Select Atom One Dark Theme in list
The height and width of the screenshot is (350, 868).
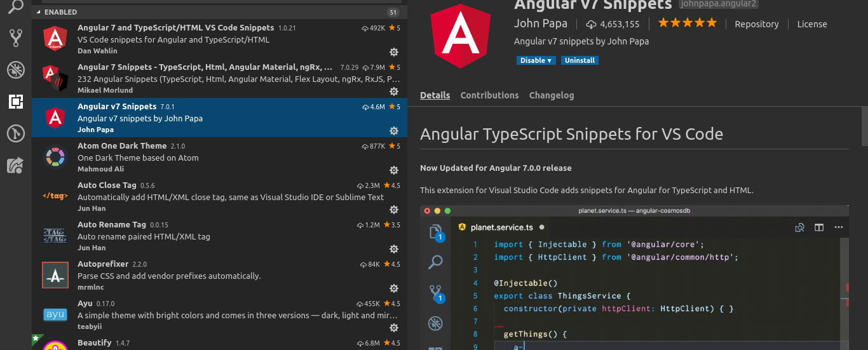(x=219, y=157)
